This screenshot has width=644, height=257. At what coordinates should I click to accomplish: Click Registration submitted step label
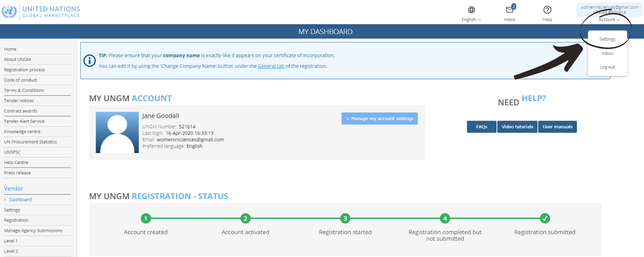[545, 232]
